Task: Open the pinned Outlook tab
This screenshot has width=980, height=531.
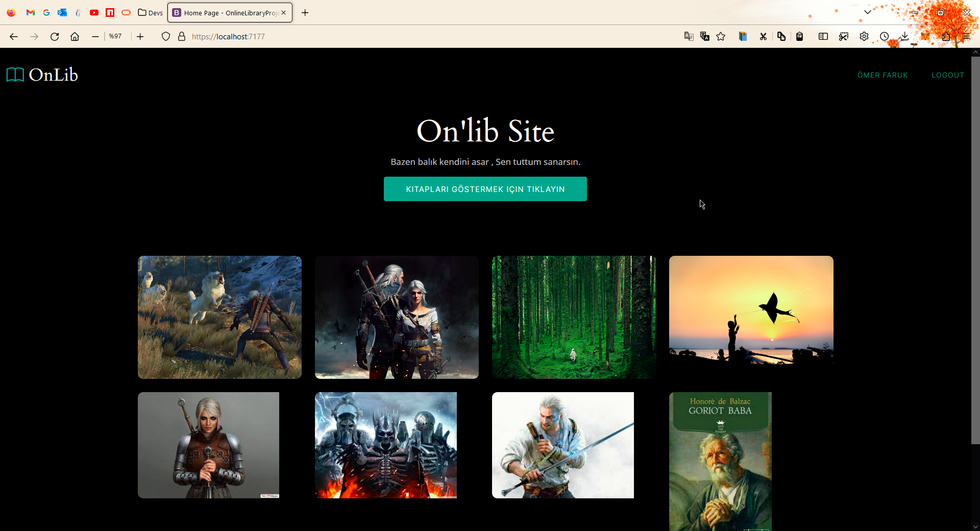Action: click(62, 13)
